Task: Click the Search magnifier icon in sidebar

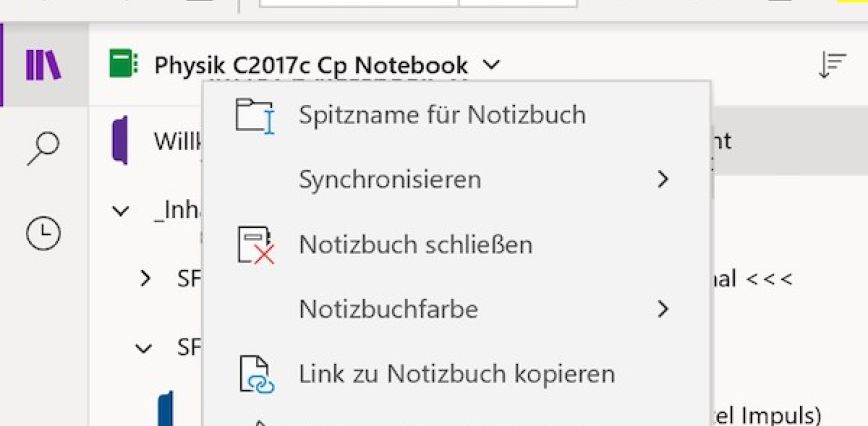Action: click(43, 148)
